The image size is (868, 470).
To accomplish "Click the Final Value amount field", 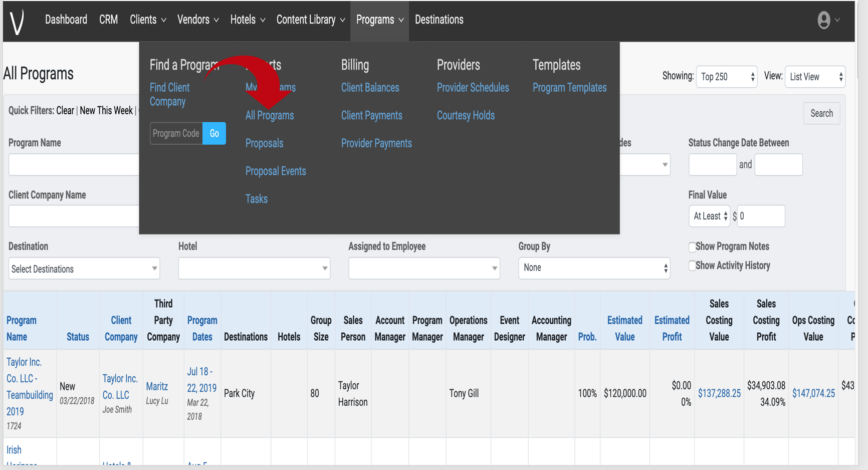I will pos(761,216).
